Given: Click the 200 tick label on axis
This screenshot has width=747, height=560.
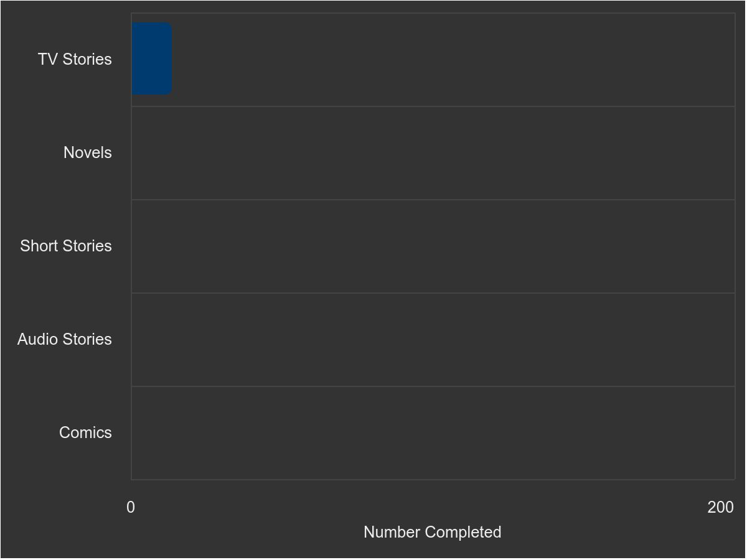Looking at the screenshot, I should pos(721,508).
